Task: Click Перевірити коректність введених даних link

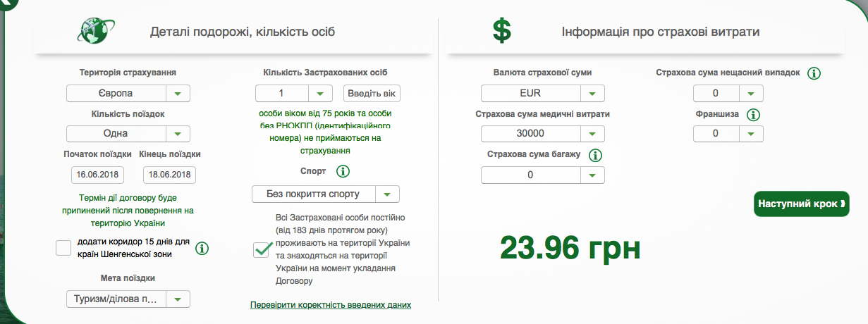Action: coord(331,305)
